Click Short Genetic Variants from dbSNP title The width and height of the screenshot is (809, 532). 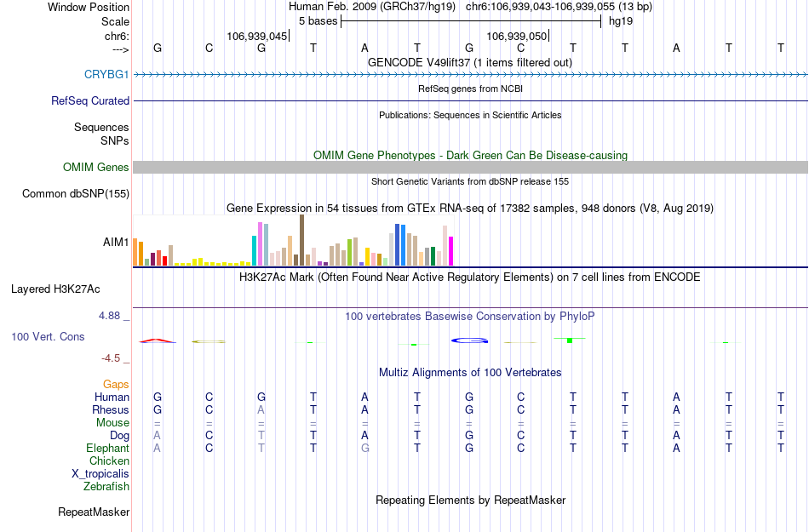click(470, 181)
